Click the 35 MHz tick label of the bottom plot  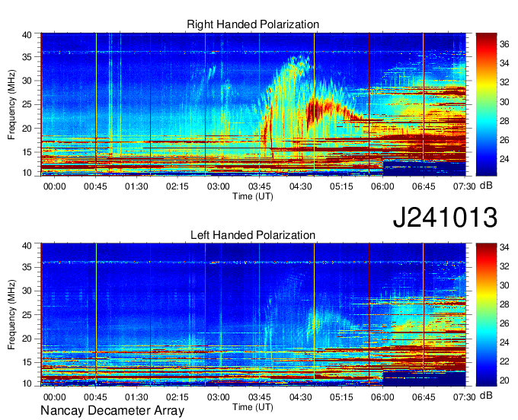[x=27, y=267]
